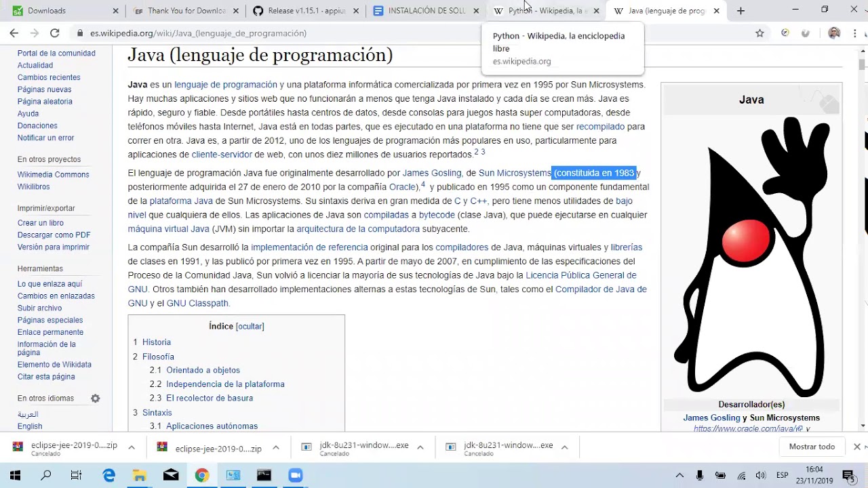Close the Python Wikipedia tab

click(x=596, y=11)
